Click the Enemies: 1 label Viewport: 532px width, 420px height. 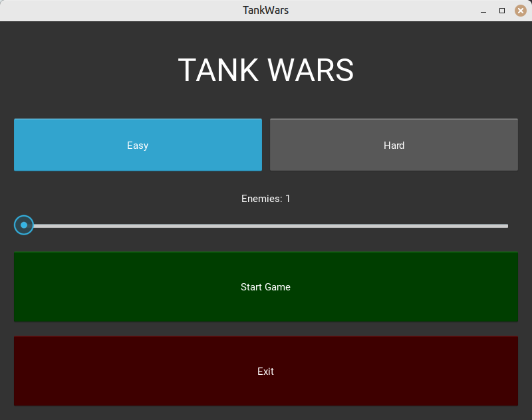pyautogui.click(x=266, y=198)
